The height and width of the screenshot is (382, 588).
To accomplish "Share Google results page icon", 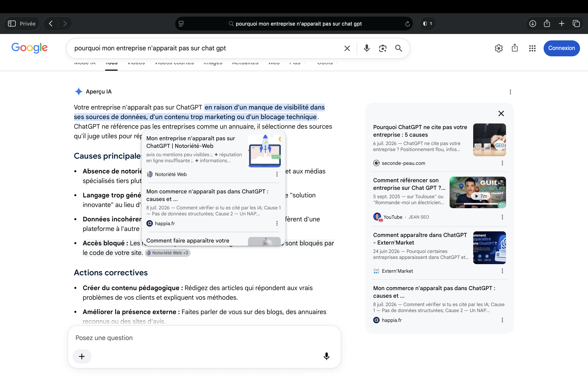I will (x=515, y=48).
